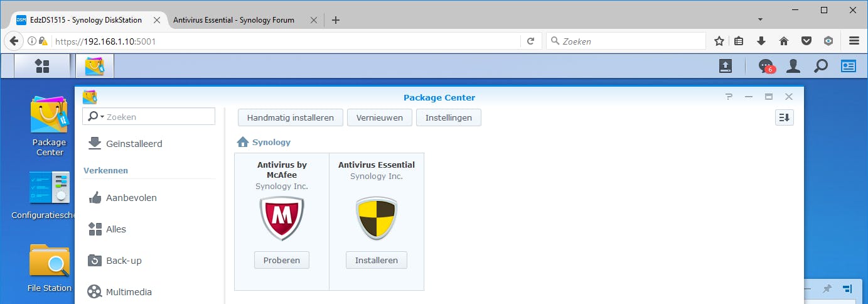The image size is (868, 304).
Task: Click the Handmatig installeren button
Action: tap(291, 117)
